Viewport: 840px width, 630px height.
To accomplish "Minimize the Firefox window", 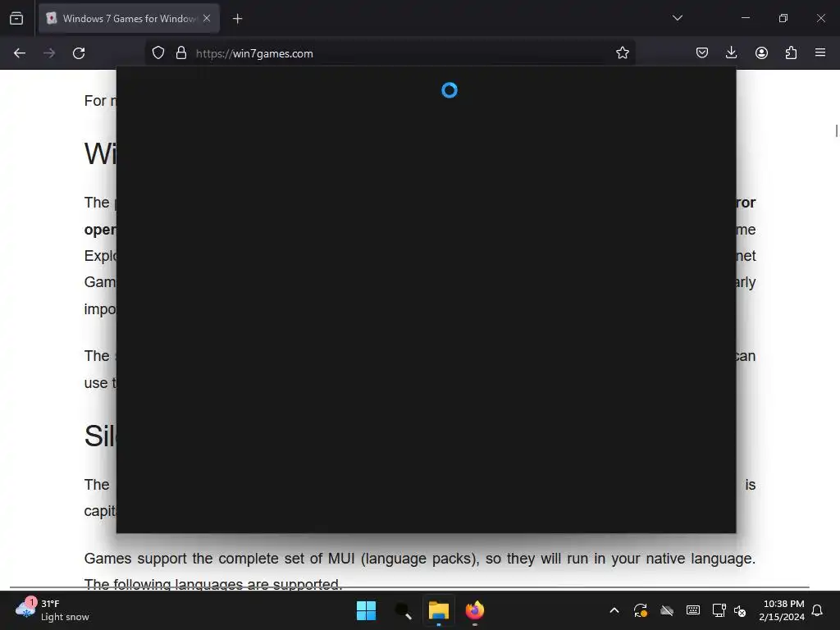I will click(745, 18).
